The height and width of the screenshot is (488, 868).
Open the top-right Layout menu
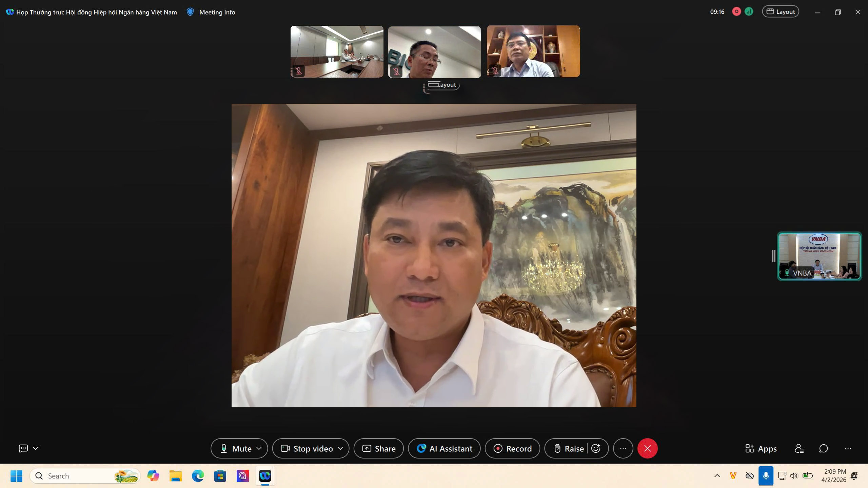click(781, 12)
